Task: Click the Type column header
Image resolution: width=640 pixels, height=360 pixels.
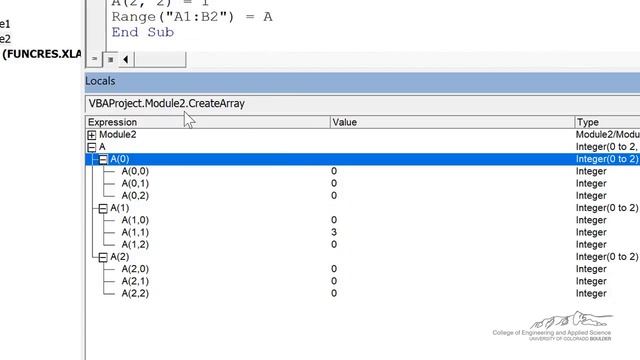Action: pos(607,122)
